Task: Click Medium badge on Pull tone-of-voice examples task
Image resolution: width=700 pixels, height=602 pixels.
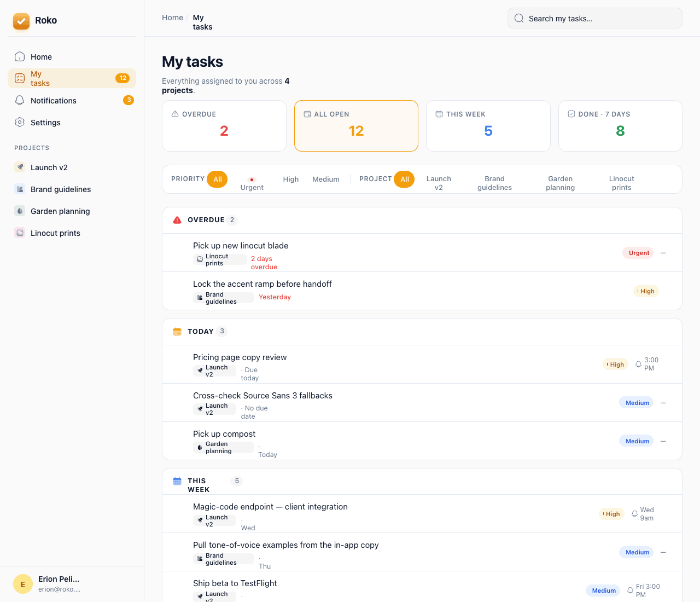Action: (637, 552)
